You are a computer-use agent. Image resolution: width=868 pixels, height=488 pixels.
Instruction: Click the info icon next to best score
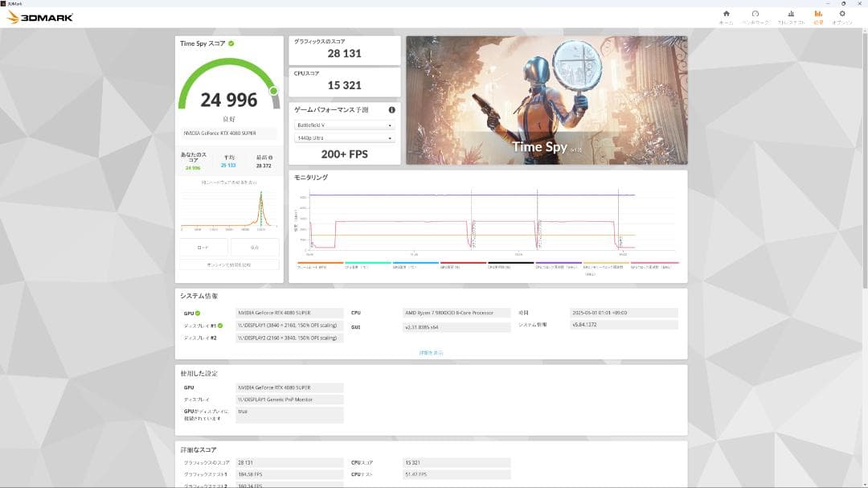(x=270, y=158)
